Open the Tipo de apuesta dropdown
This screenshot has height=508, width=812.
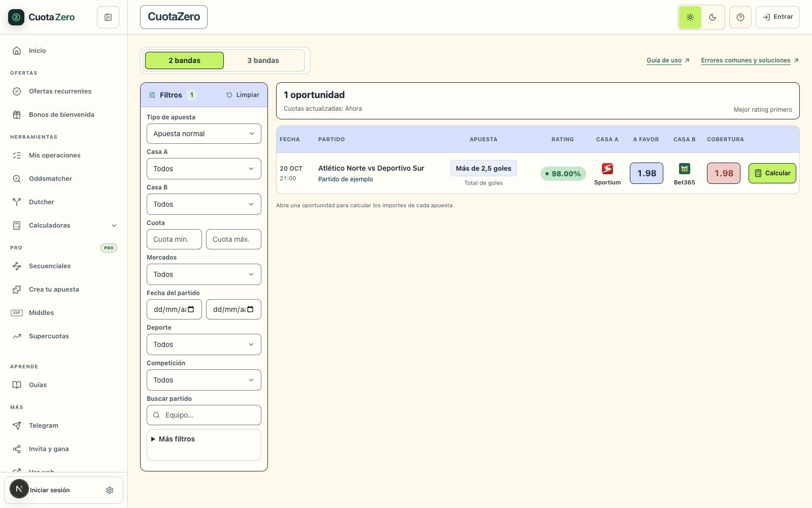coord(204,134)
